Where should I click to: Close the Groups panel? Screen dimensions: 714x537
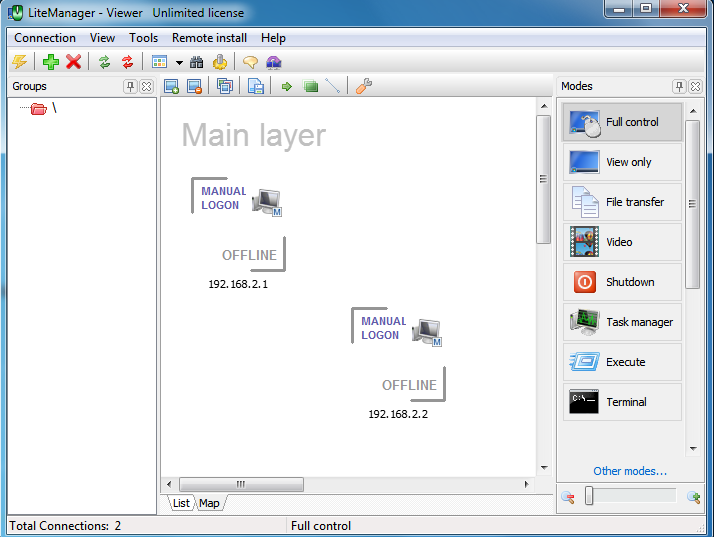(x=147, y=86)
